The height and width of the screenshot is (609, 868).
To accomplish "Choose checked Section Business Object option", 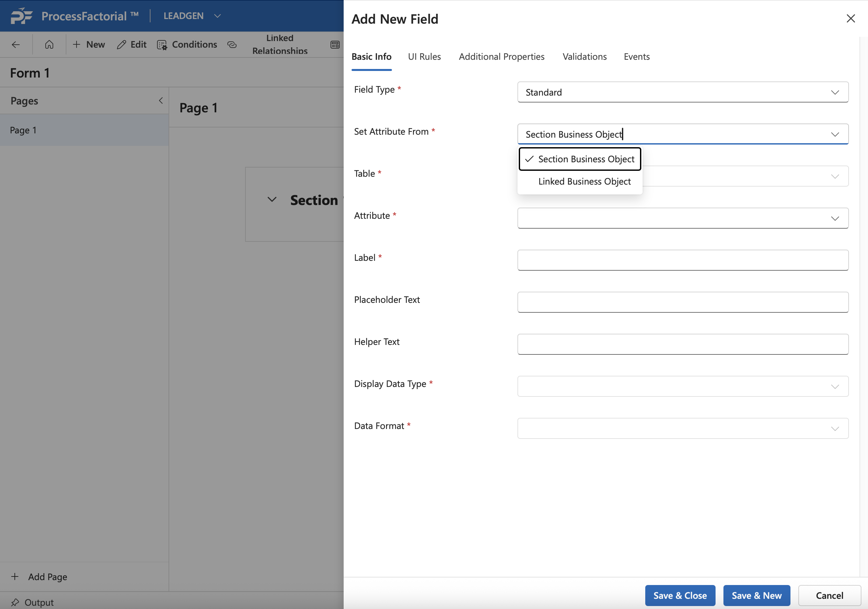I will (x=580, y=159).
